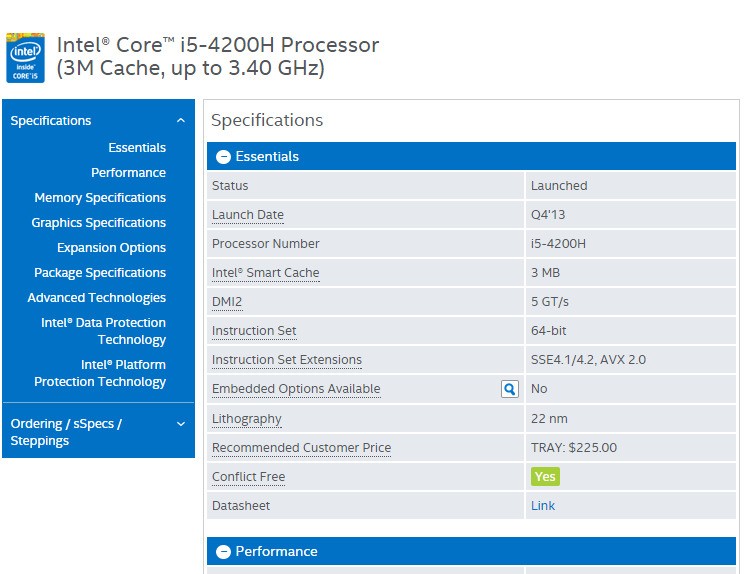This screenshot has width=747, height=574.
Task: Open Intel Data Protection Technology item
Action: tap(103, 331)
